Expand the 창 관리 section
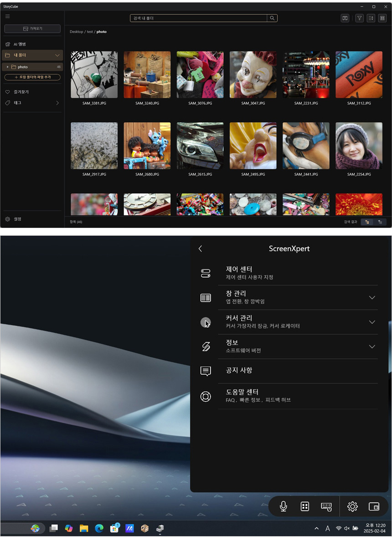Image resolution: width=392 pixels, height=538 pixels. [x=372, y=298]
